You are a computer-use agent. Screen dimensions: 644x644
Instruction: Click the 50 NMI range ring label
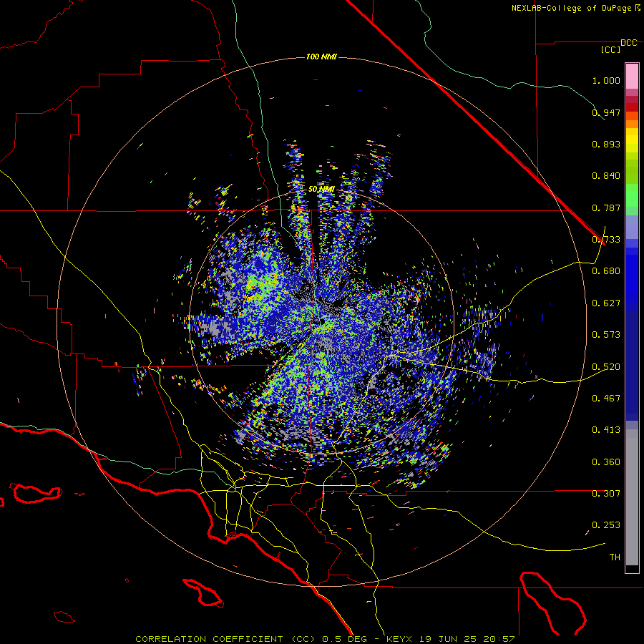click(x=321, y=190)
